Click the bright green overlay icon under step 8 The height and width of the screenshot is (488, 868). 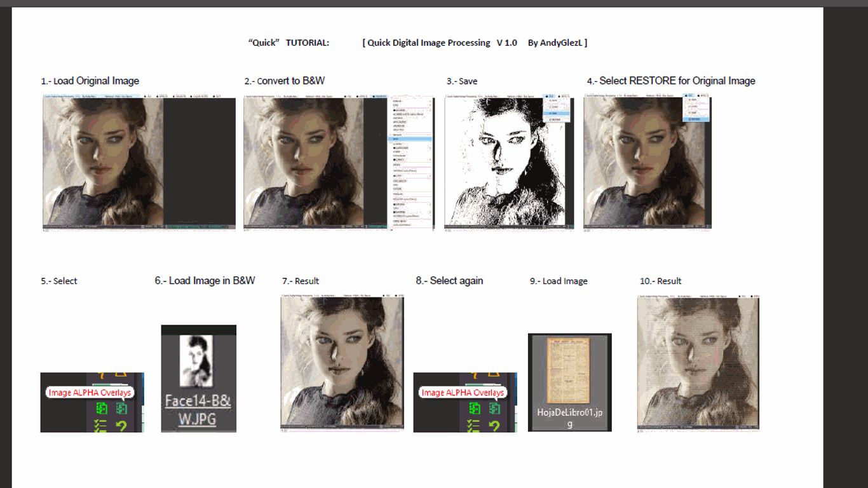point(474,409)
